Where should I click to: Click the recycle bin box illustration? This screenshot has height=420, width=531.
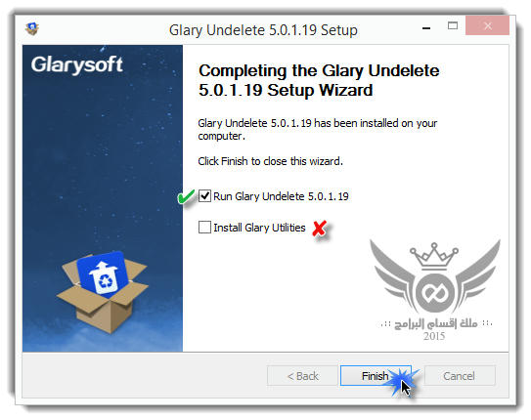pyautogui.click(x=103, y=291)
